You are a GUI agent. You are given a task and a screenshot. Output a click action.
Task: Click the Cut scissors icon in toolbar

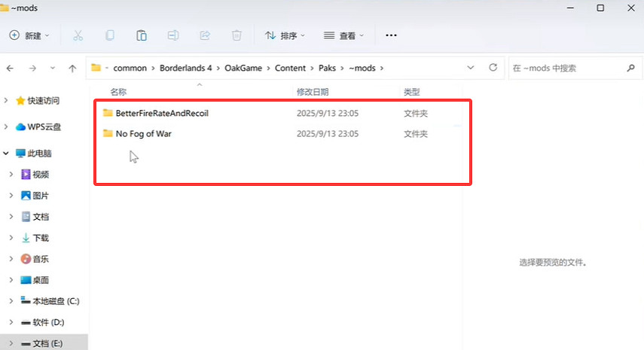click(x=78, y=35)
